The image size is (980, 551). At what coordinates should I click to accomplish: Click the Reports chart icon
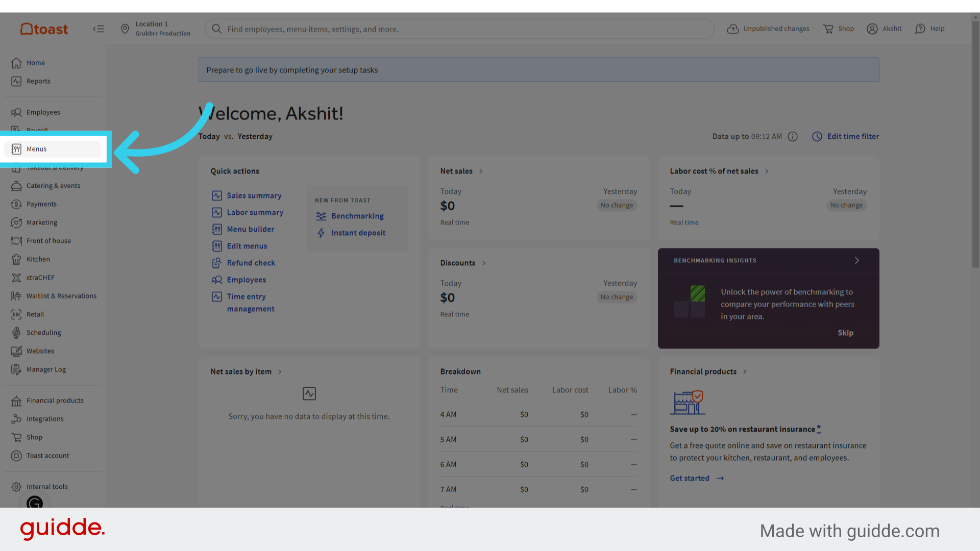(16, 81)
